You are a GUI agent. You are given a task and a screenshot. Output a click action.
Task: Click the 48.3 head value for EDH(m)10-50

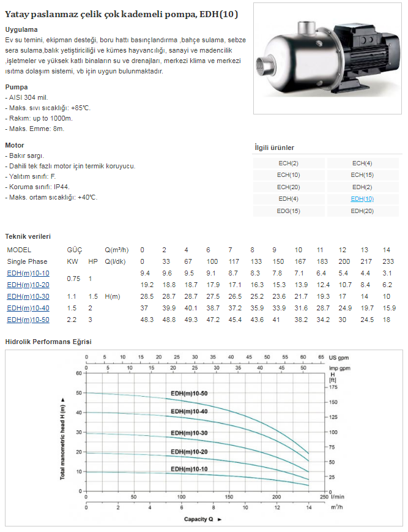point(147,320)
